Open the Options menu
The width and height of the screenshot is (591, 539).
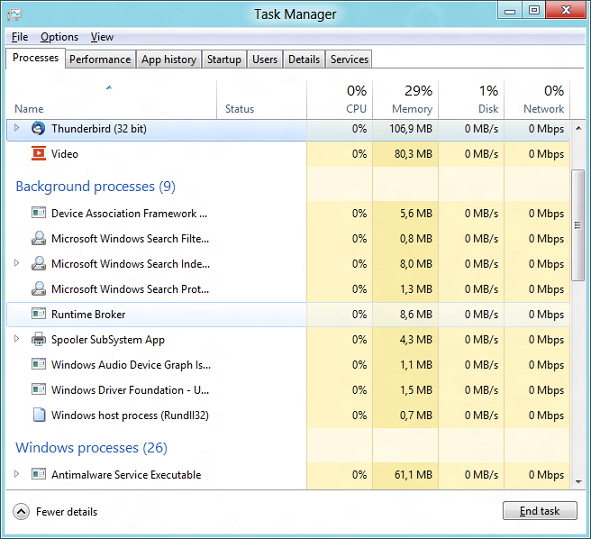[x=60, y=37]
